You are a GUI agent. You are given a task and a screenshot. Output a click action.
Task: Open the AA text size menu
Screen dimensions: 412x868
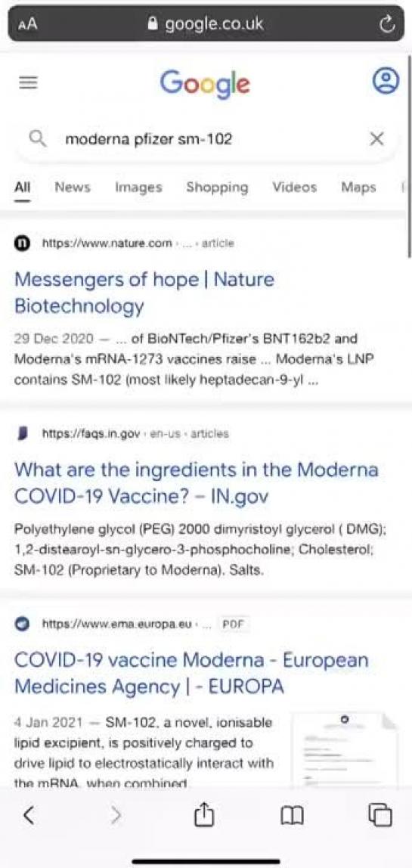click(28, 25)
